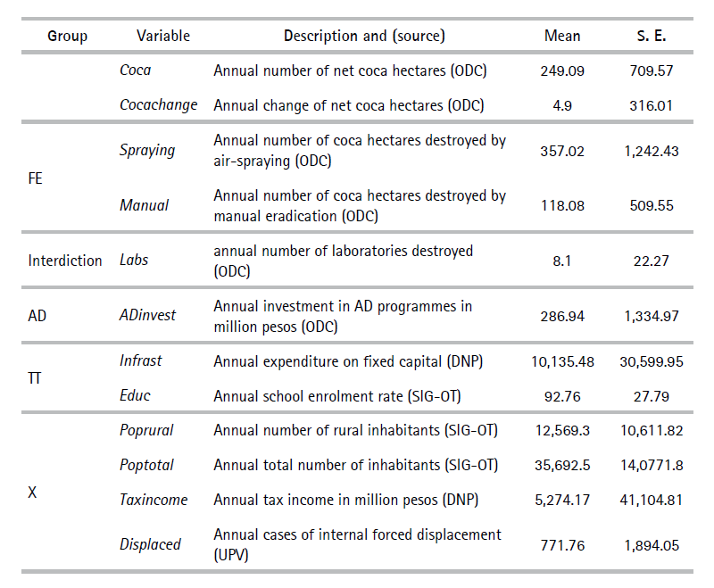Select the Coca variable cell
The width and height of the screenshot is (714, 588).
[136, 70]
